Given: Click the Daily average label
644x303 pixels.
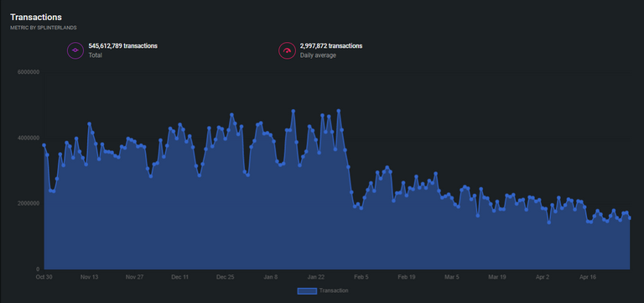Looking at the screenshot, I should (318, 55).
